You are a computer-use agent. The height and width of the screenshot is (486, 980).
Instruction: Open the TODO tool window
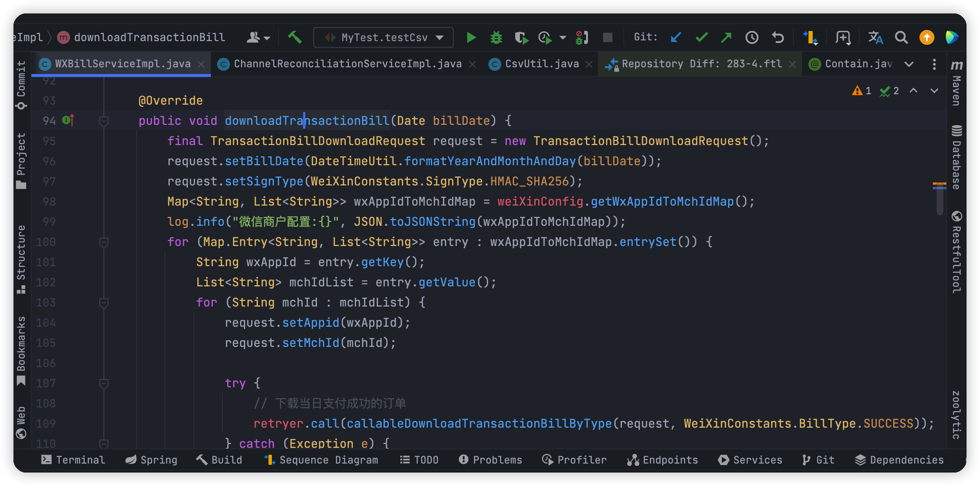(x=419, y=460)
